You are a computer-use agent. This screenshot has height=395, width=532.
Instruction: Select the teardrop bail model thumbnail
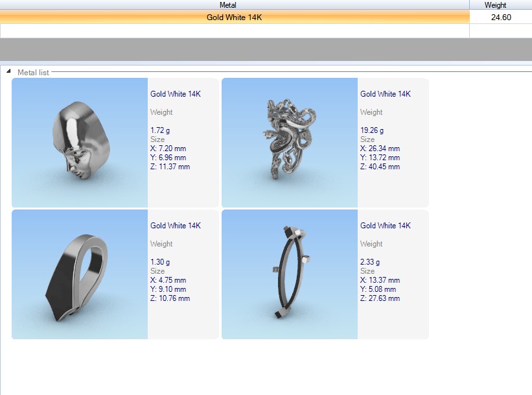point(80,274)
